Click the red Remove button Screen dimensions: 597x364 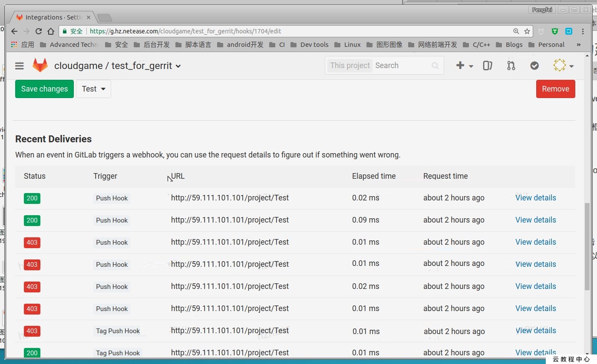tap(555, 89)
